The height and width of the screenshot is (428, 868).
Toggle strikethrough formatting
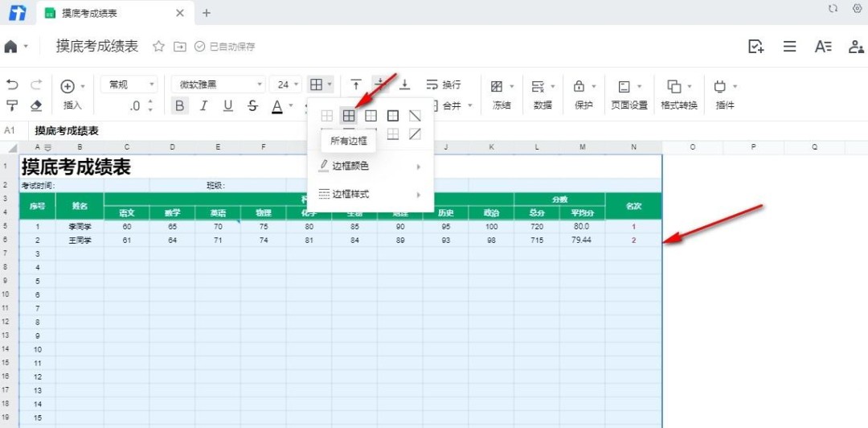(x=252, y=105)
